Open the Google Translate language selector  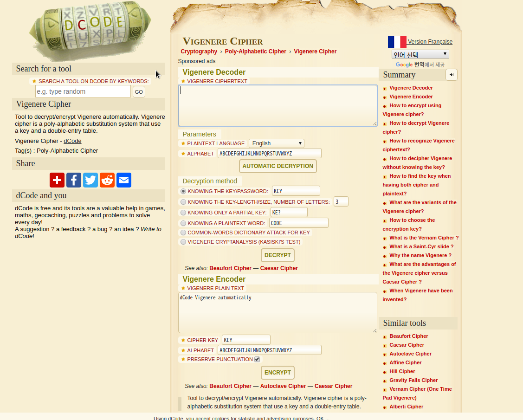[x=420, y=54]
